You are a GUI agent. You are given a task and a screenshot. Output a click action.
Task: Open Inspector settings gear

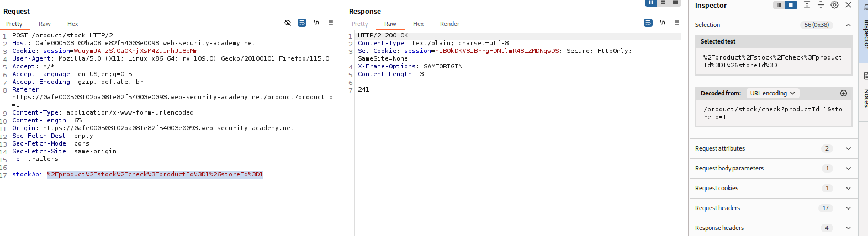(x=834, y=5)
